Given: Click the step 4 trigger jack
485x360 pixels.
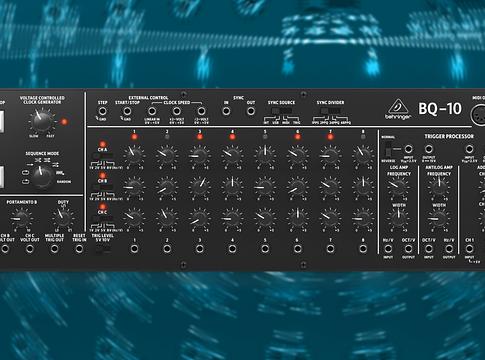Looking at the screenshot, I should click(x=232, y=249).
